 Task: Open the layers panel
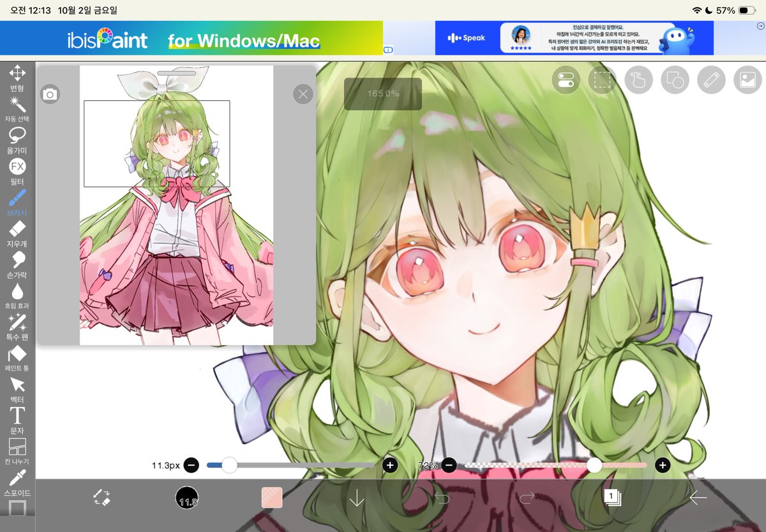[x=612, y=498]
